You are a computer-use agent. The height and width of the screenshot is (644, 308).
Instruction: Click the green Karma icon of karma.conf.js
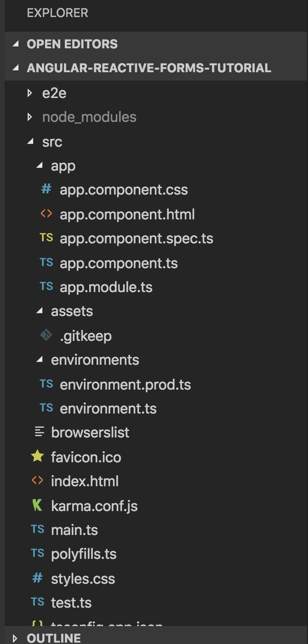[37, 506]
